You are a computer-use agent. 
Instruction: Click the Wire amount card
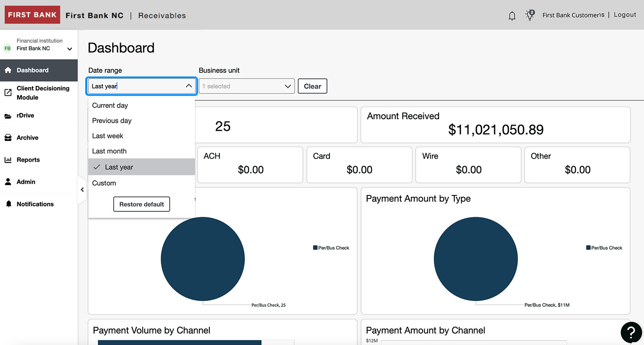tap(468, 165)
